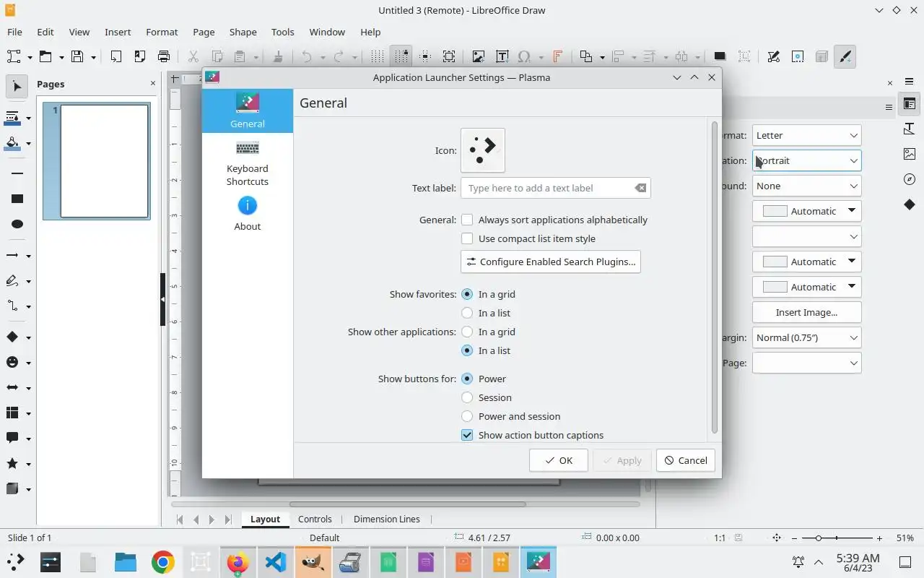Click the Show Draw Functions brush icon

tap(845, 56)
